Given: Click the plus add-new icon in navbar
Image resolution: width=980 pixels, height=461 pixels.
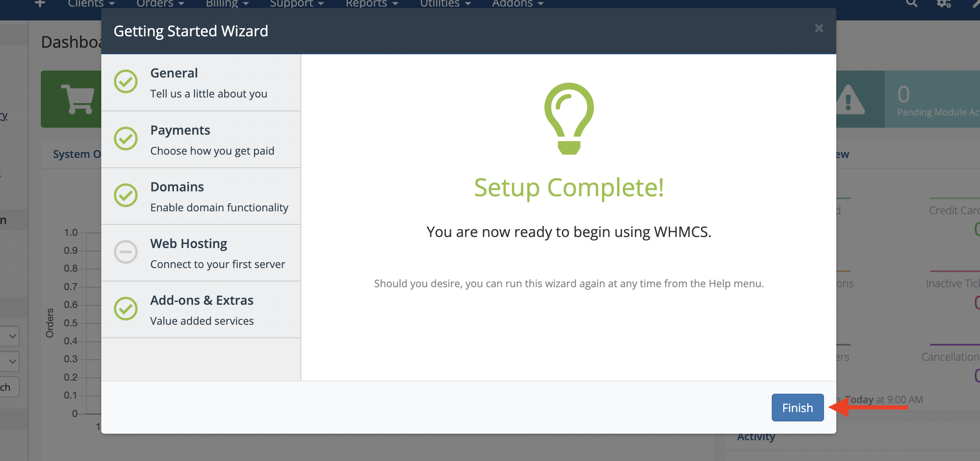Looking at the screenshot, I should [x=40, y=3].
